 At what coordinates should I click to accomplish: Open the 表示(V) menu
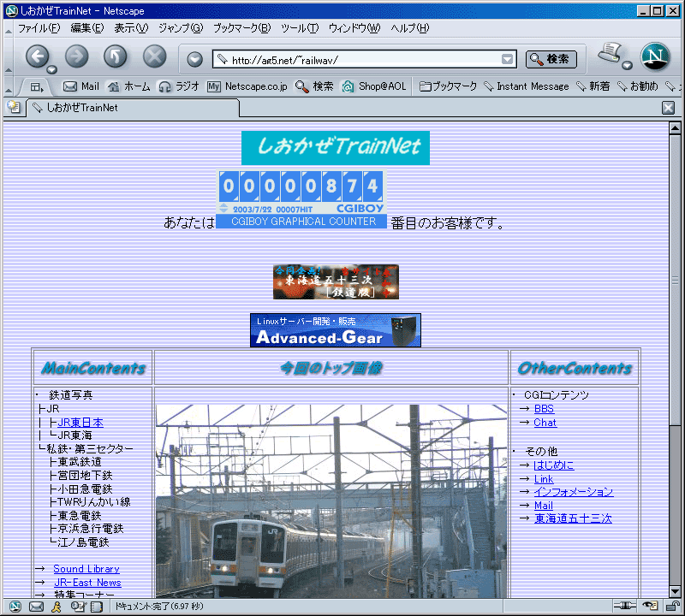coord(131,28)
